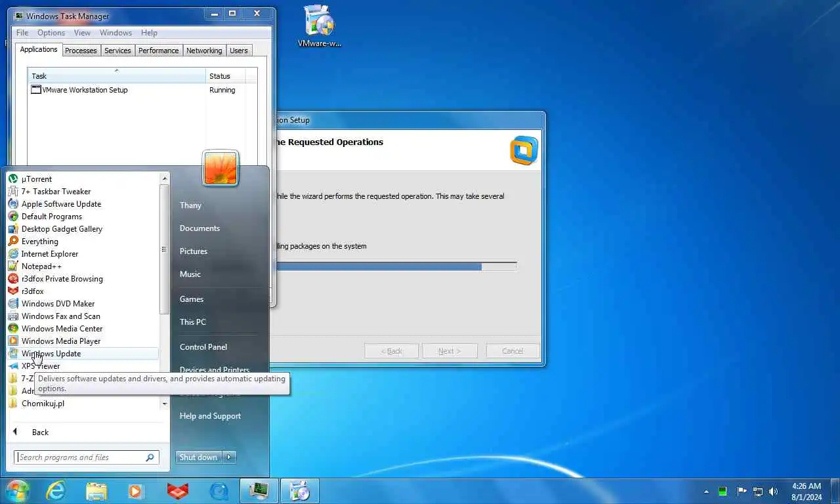
Task: Switch to the Performance tab
Action: coord(158,51)
